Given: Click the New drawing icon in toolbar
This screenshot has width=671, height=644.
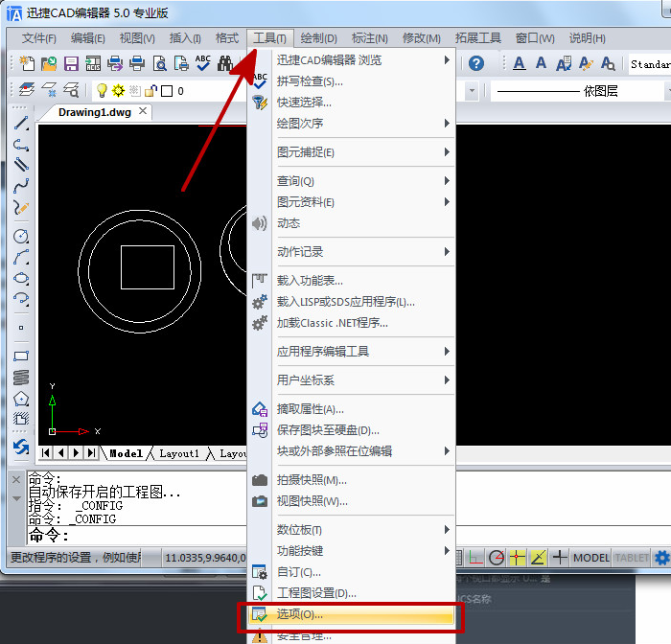Looking at the screenshot, I should (26, 64).
